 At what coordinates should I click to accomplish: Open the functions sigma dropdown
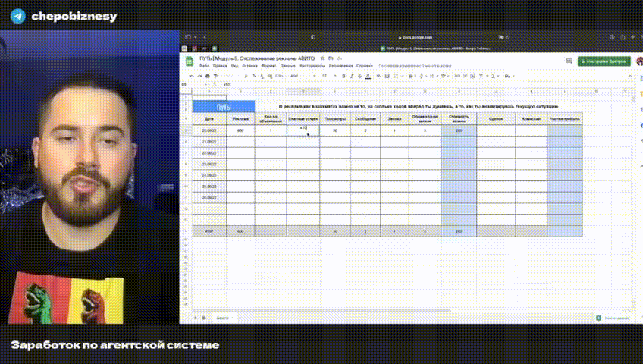[495, 76]
